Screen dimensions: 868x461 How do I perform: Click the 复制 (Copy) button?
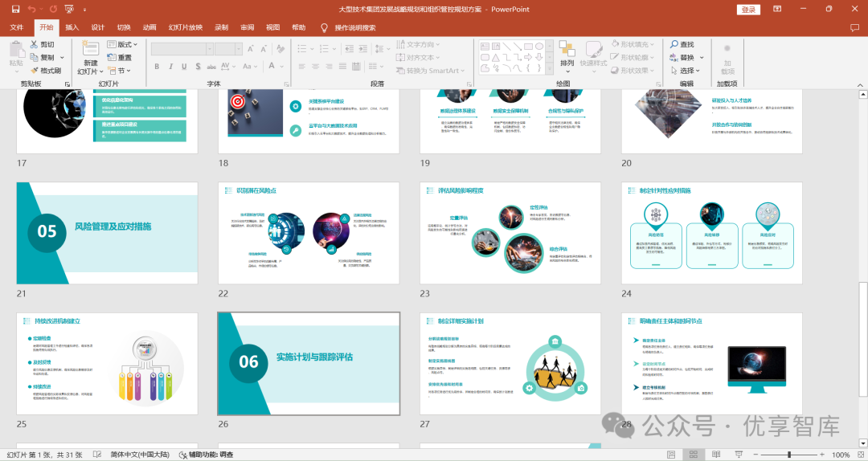pyautogui.click(x=43, y=57)
